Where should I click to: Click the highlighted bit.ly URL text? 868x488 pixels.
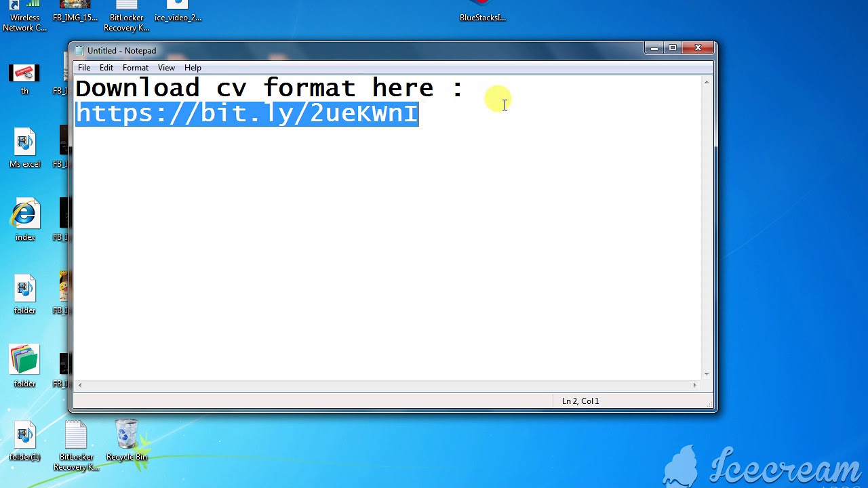point(247,113)
